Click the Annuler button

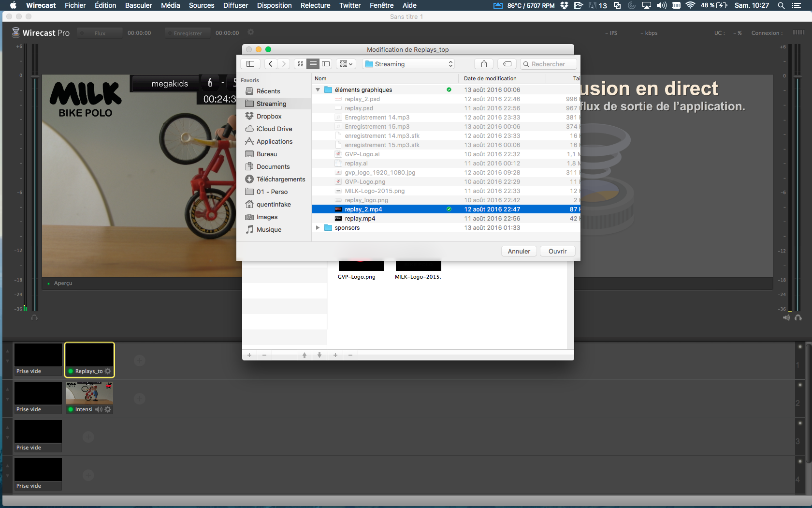(519, 251)
